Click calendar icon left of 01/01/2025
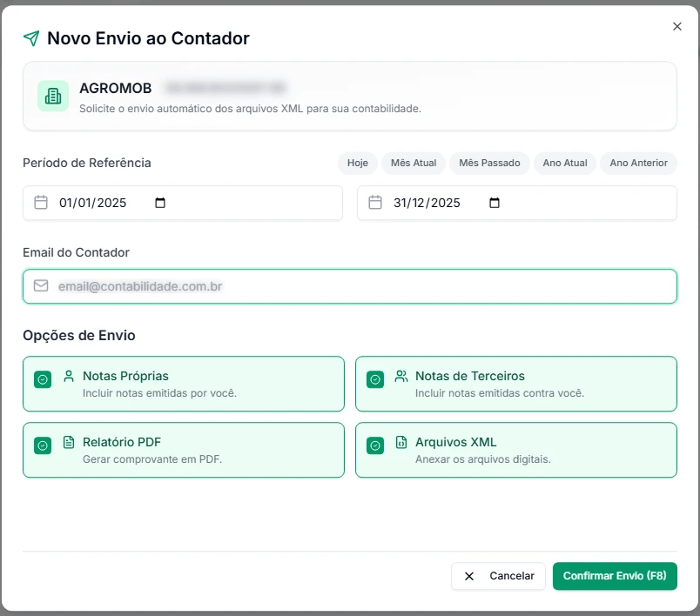The width and height of the screenshot is (700, 616). coord(41,203)
